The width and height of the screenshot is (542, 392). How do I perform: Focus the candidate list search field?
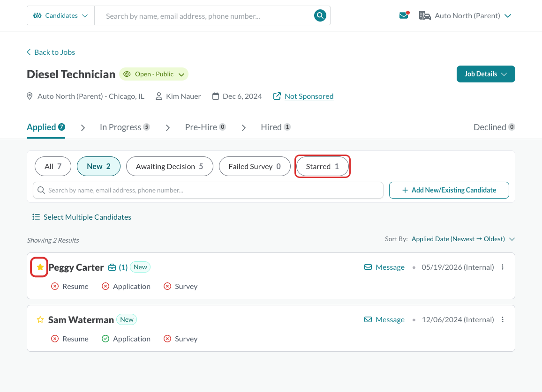[x=208, y=190]
